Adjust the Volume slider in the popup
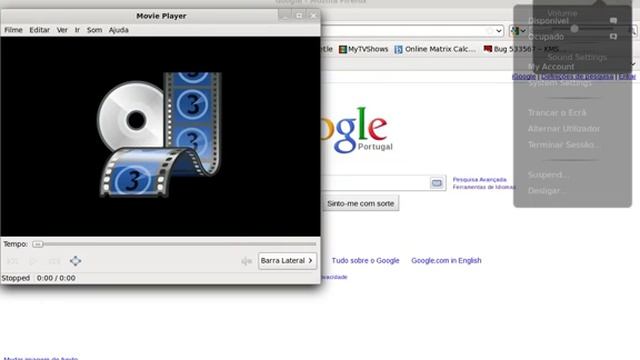The height and width of the screenshot is (360, 640). pyautogui.click(x=574, y=29)
